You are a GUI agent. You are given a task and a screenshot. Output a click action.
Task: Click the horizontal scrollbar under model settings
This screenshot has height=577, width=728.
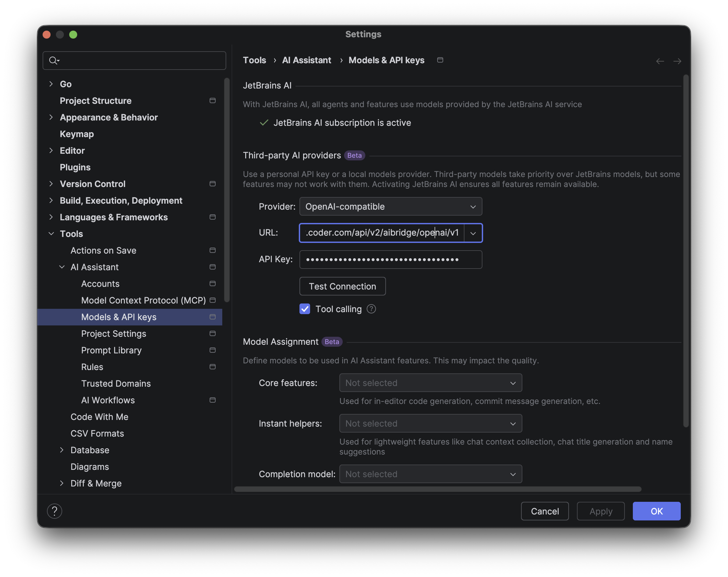point(438,489)
